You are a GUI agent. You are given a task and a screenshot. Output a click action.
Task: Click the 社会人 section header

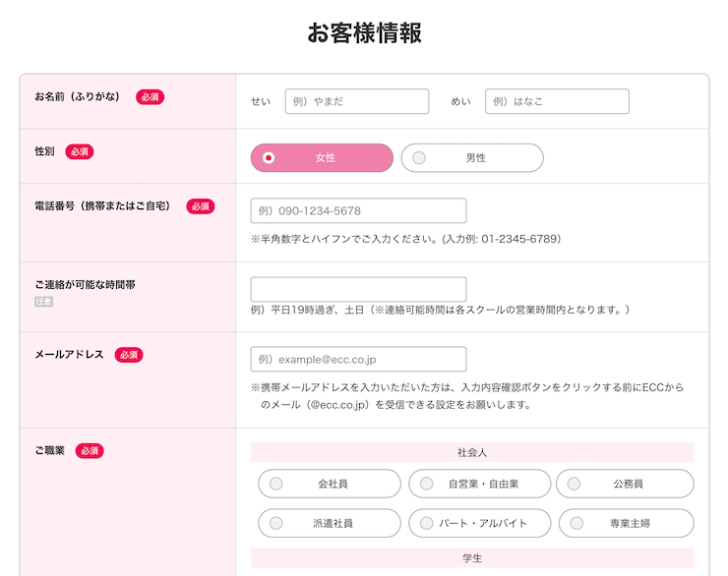coord(472,452)
